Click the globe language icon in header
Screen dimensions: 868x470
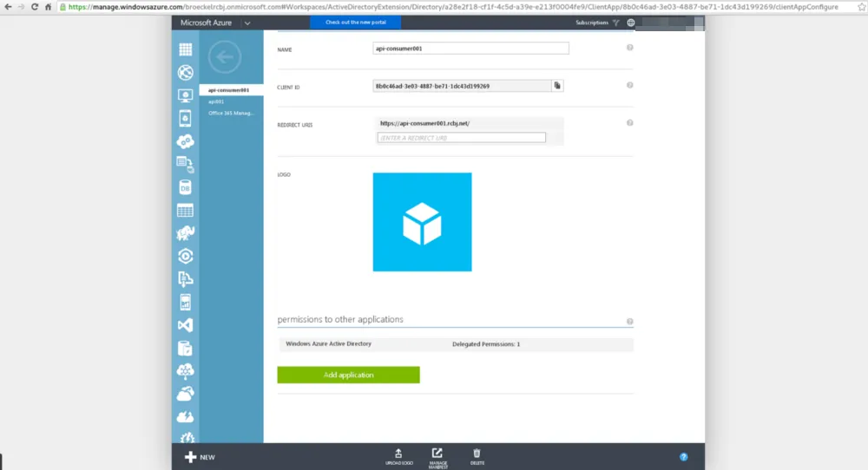[x=630, y=23]
